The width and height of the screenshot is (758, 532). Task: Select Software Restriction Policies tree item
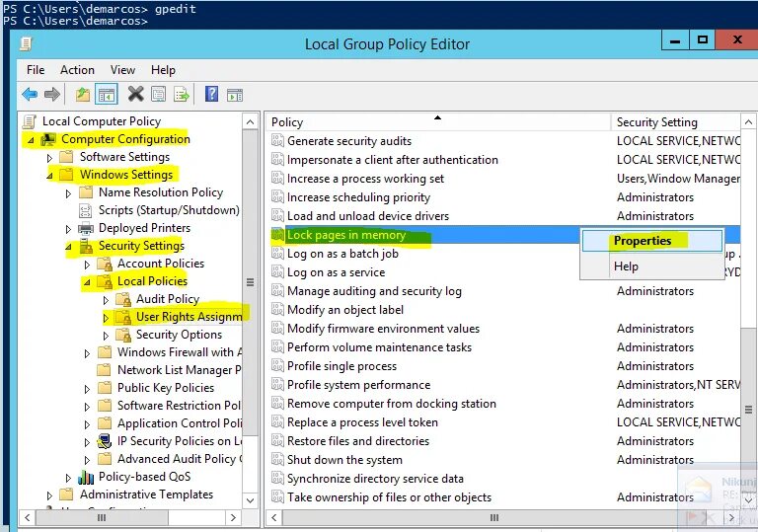click(x=179, y=406)
